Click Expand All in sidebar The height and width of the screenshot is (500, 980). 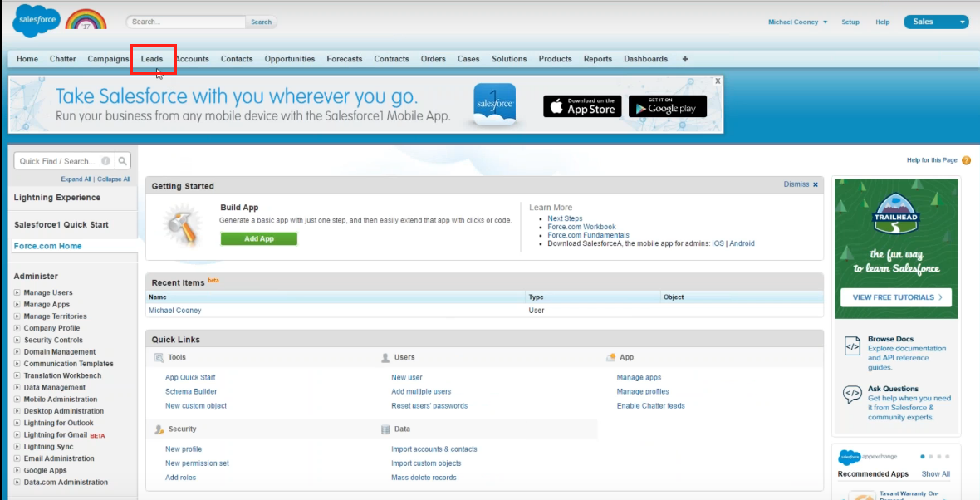tap(76, 179)
